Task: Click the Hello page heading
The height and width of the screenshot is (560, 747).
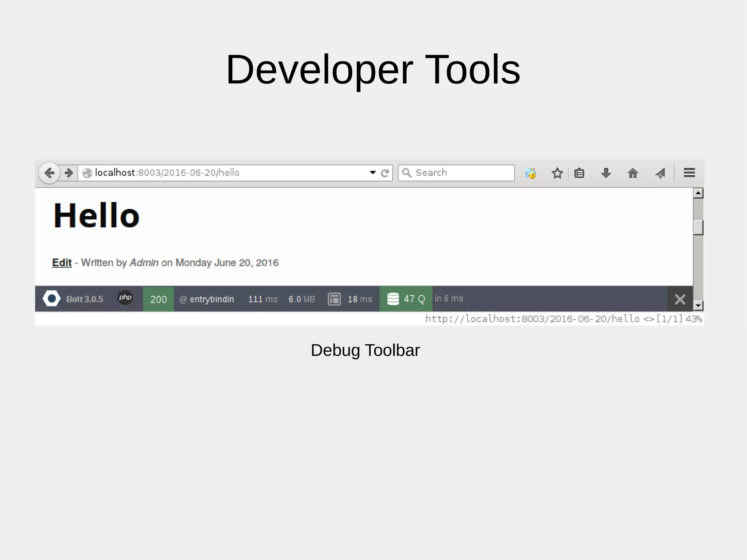Action: click(x=97, y=216)
